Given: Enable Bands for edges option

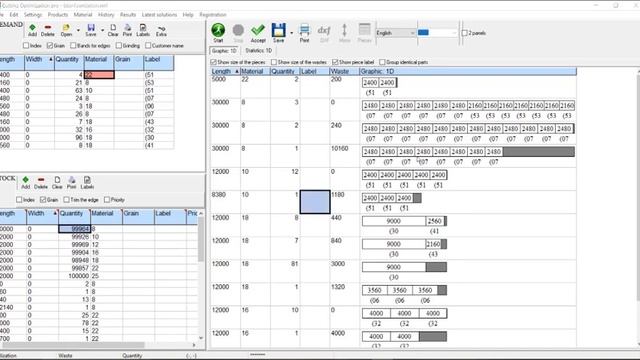Looking at the screenshot, I should [73, 46].
